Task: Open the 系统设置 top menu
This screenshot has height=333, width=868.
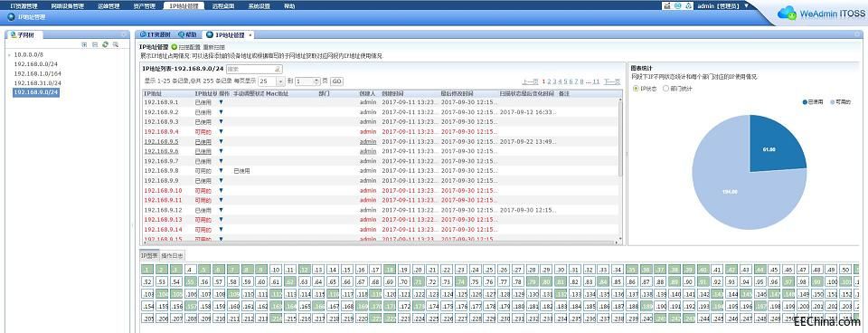Action: [259, 6]
